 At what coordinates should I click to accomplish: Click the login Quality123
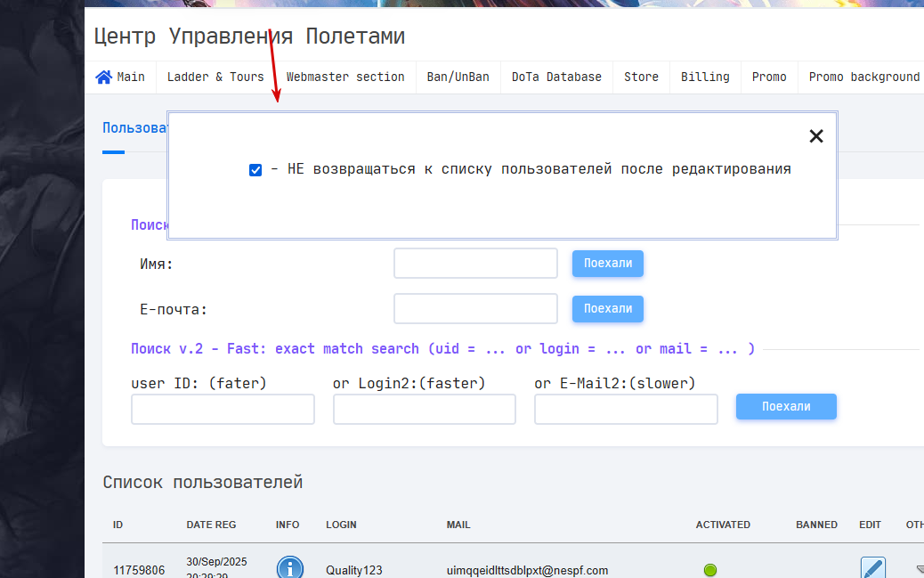pos(354,570)
